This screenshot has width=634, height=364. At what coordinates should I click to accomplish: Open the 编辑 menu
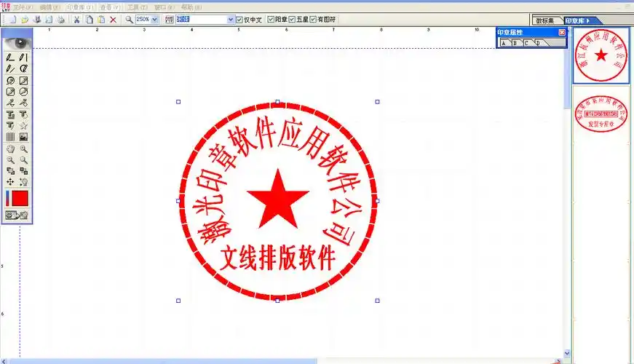click(x=50, y=7)
